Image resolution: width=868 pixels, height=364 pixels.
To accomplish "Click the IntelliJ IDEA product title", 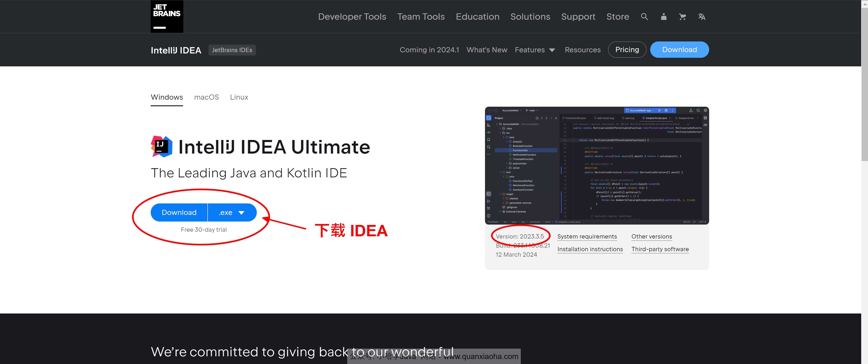I will [176, 50].
